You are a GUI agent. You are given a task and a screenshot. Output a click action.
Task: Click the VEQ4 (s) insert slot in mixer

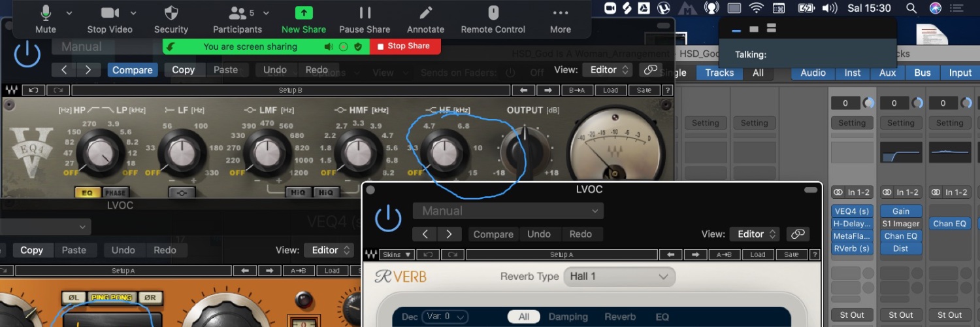[x=852, y=211]
